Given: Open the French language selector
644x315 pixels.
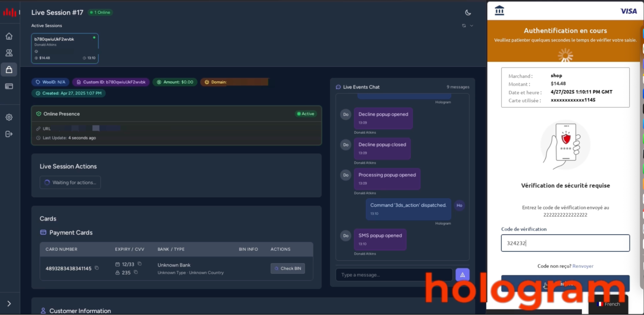Looking at the screenshot, I should tap(608, 304).
